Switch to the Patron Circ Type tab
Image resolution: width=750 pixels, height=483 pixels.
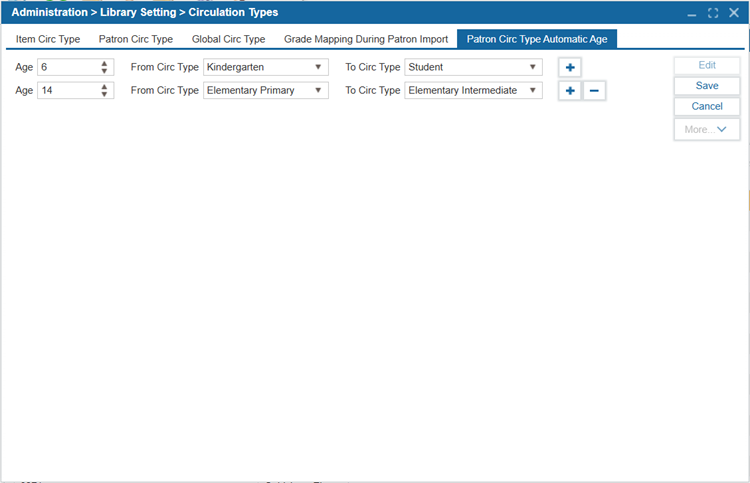[135, 39]
